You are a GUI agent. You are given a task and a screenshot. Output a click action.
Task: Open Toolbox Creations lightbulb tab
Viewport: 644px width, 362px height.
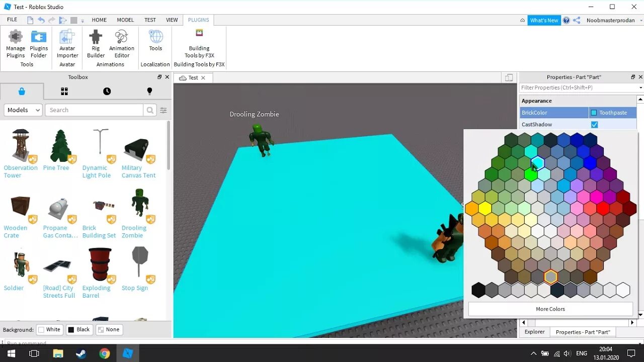coord(149,91)
